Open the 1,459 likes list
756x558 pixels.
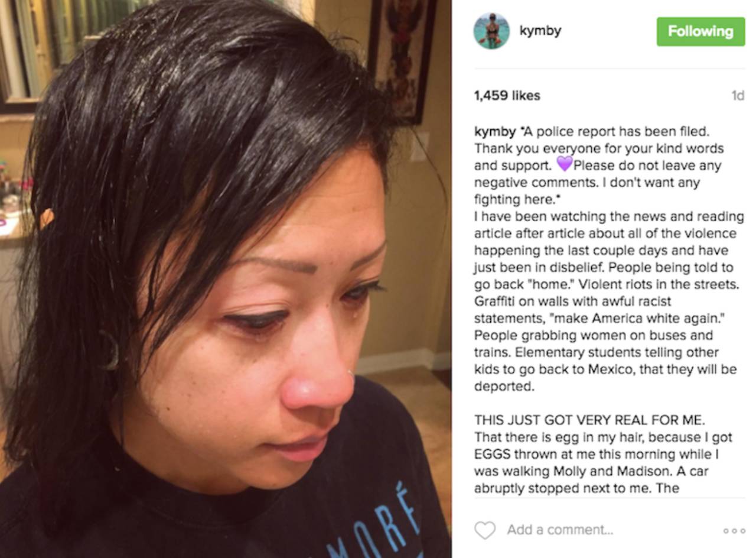507,95
